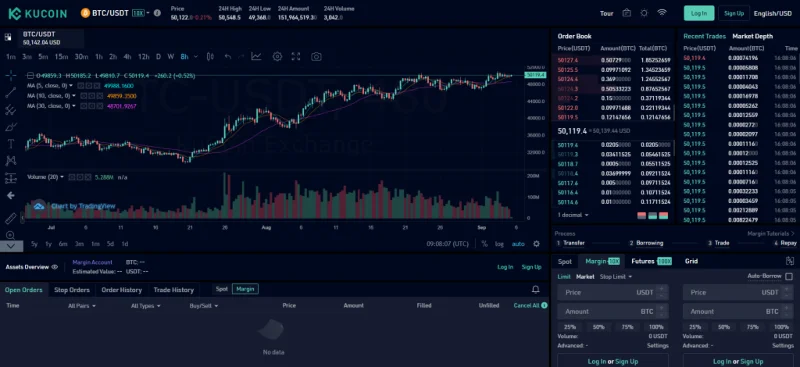Select the pattern drawing tool
This screenshot has width=800, height=367.
point(10,161)
